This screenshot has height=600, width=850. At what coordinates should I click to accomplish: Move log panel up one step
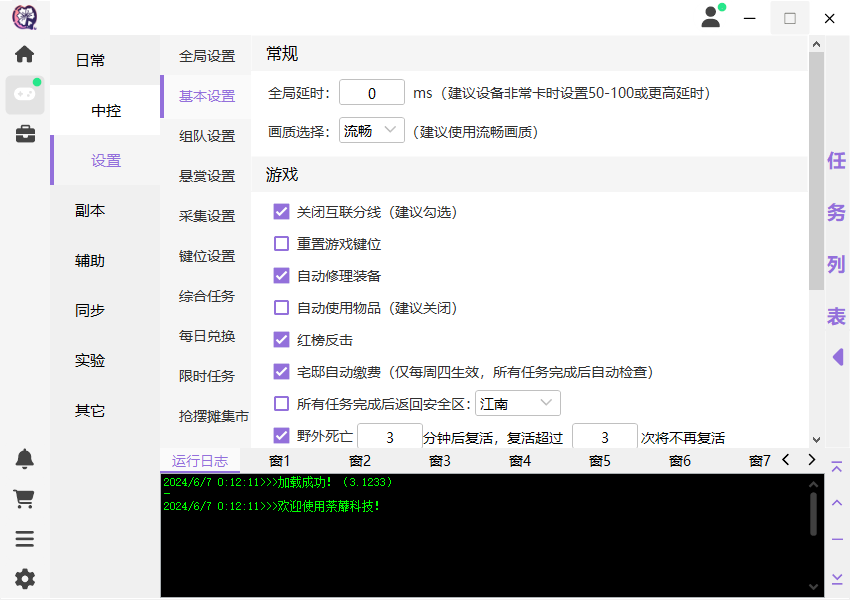coord(837,503)
